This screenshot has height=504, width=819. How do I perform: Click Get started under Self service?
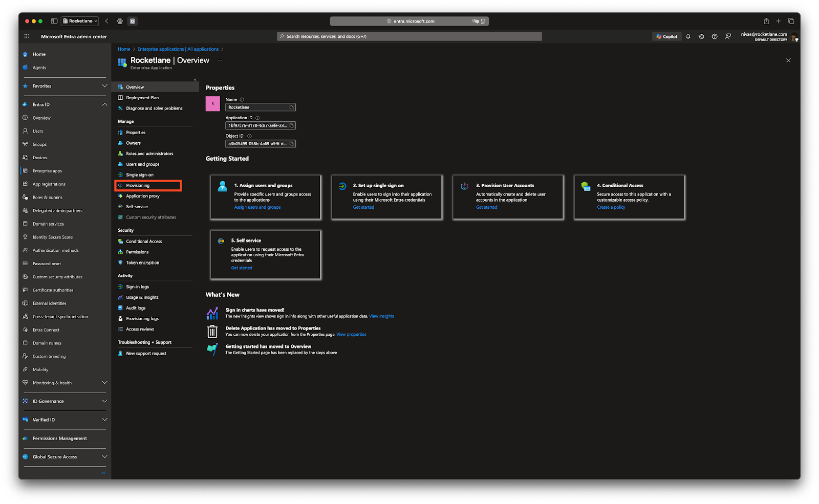(x=242, y=268)
